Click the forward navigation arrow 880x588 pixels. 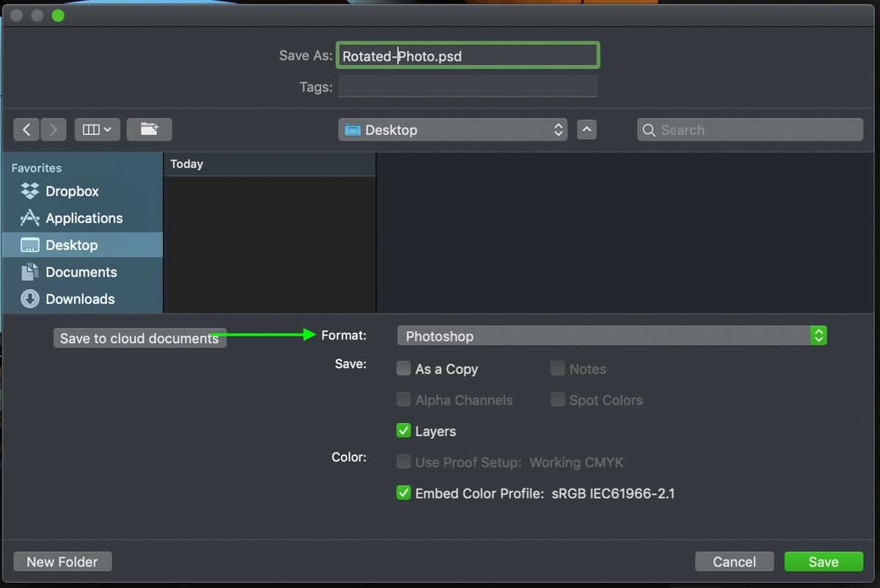tap(53, 129)
